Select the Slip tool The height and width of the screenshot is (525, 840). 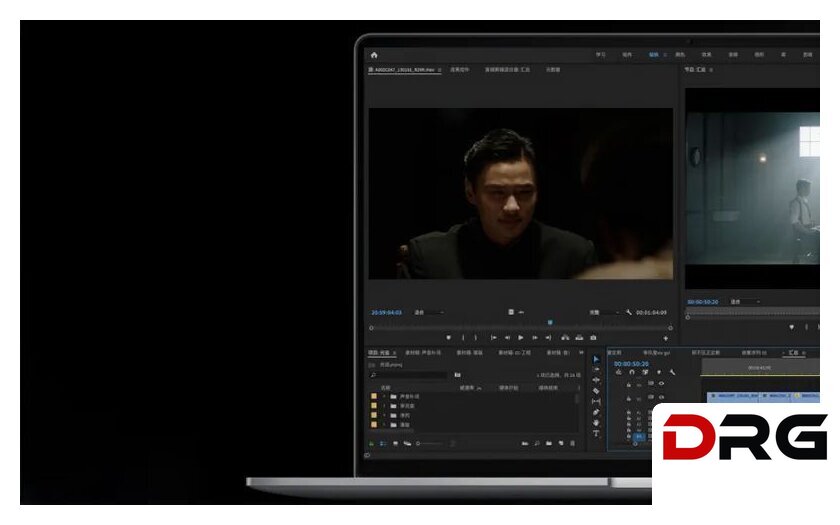click(x=596, y=401)
